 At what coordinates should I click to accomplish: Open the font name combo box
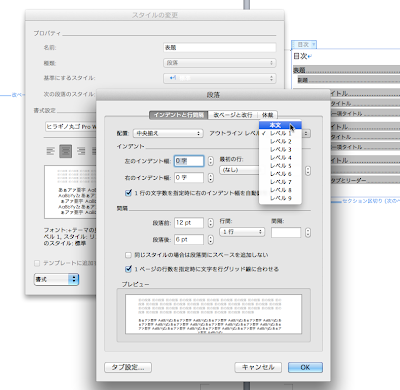[71, 127]
